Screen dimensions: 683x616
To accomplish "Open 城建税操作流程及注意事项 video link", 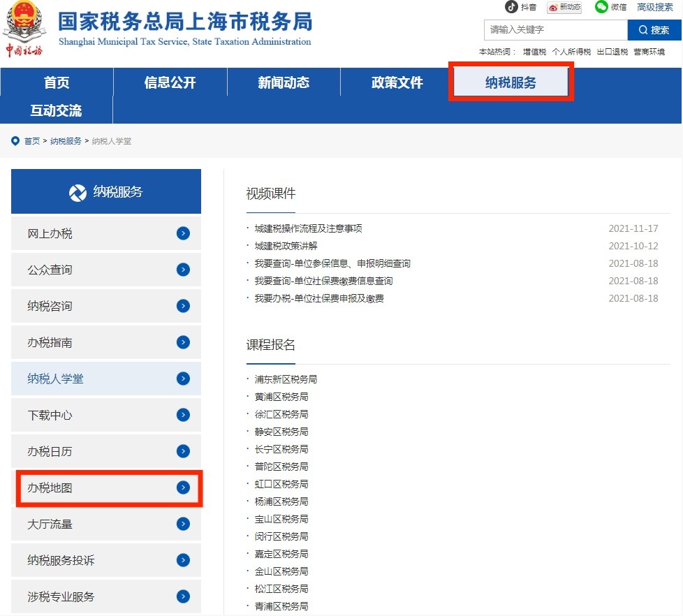I will 308,228.
